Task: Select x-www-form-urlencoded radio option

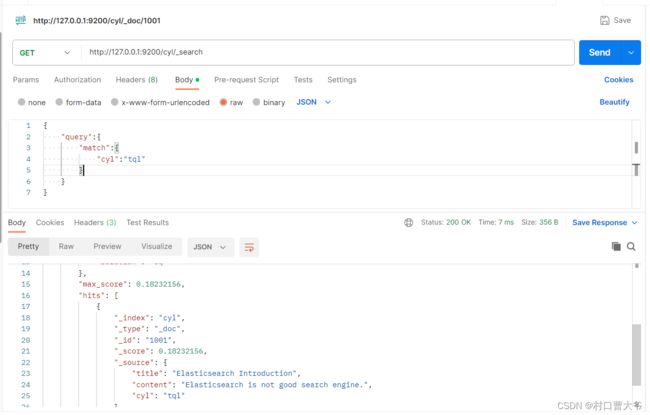Action: click(x=114, y=102)
